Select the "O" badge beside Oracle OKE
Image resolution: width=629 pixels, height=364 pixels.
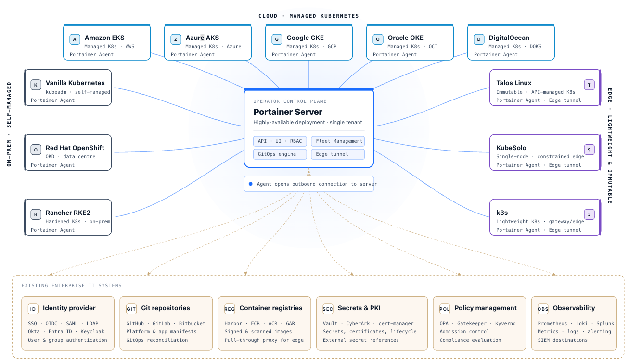pos(378,39)
